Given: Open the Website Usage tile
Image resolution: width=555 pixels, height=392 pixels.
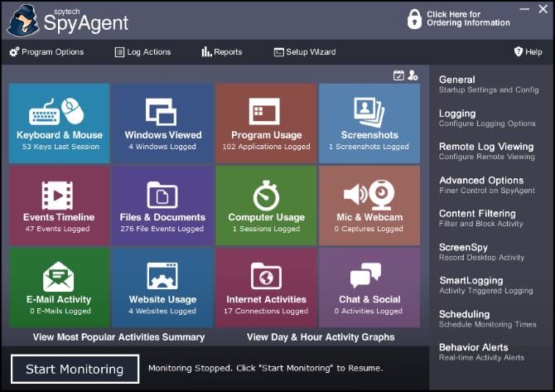Looking at the screenshot, I should (x=162, y=288).
